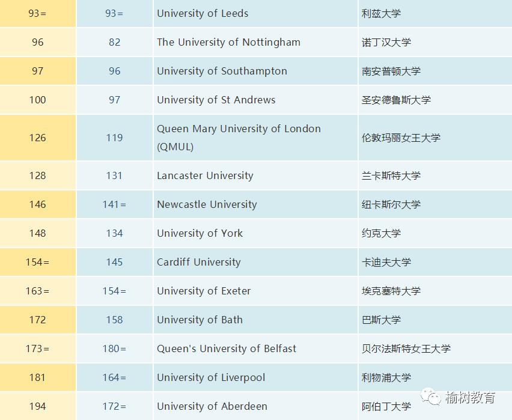Select rank 131 in the Lancaster row
512x420 pixels.
click(114, 175)
